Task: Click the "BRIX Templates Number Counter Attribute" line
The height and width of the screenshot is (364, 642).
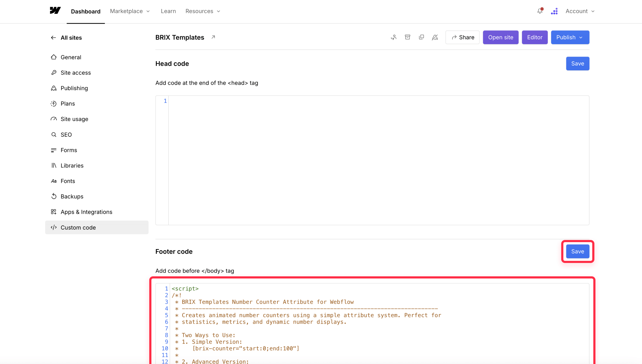Action: pyautogui.click(x=264, y=302)
